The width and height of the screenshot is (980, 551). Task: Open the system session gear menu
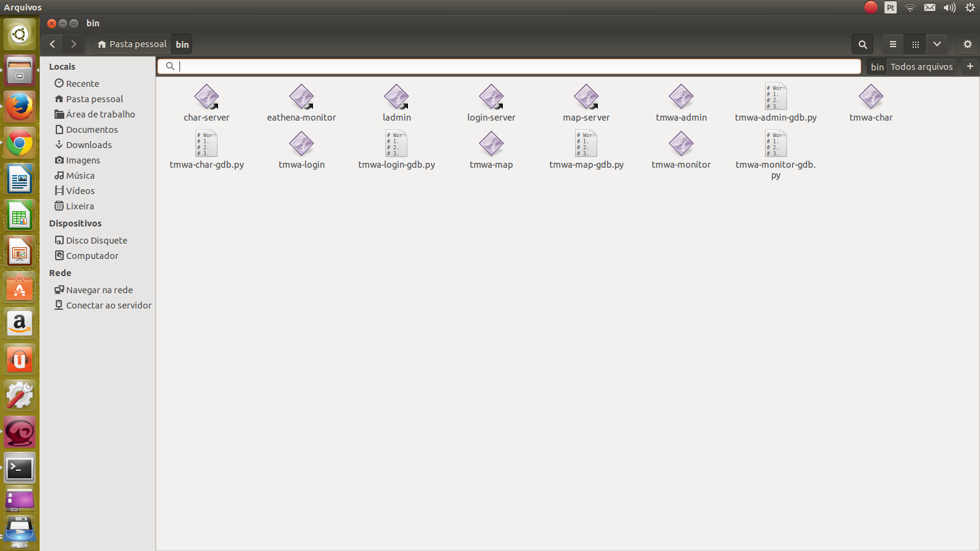970,7
